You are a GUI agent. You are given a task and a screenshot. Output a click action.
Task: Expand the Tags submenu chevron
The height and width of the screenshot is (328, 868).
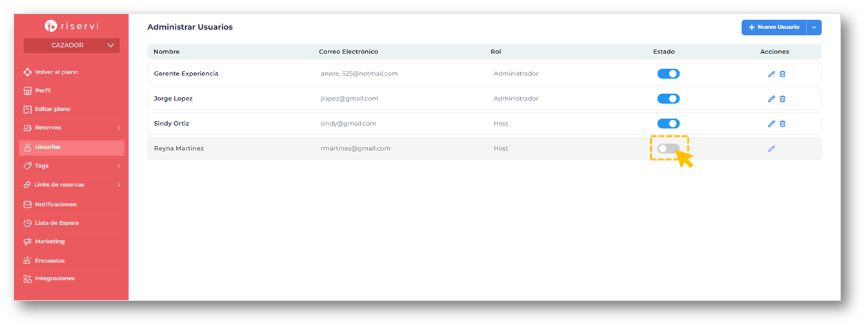(x=119, y=166)
